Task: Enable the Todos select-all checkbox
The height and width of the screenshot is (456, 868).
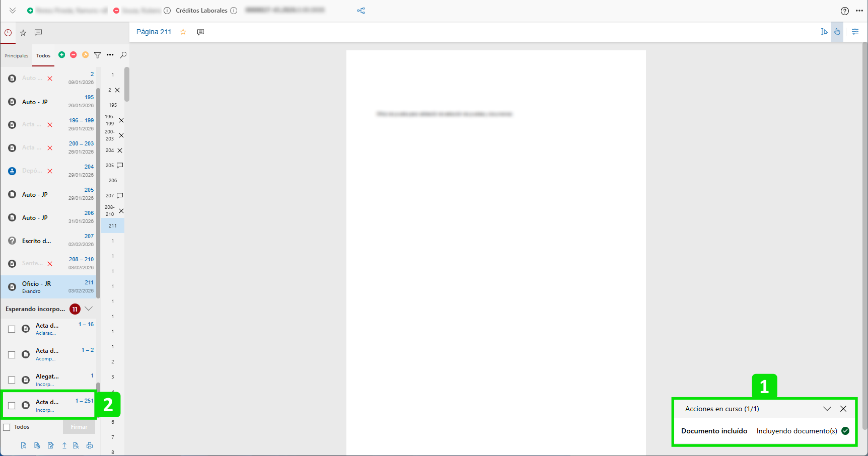Action: pos(7,427)
